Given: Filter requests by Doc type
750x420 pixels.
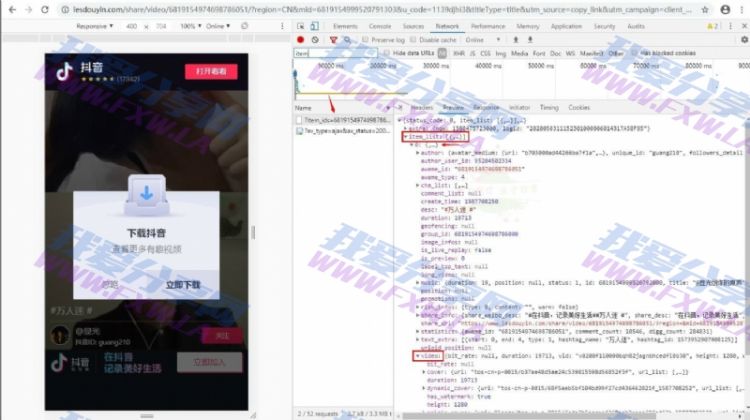Looking at the screenshot, I should point(555,54).
